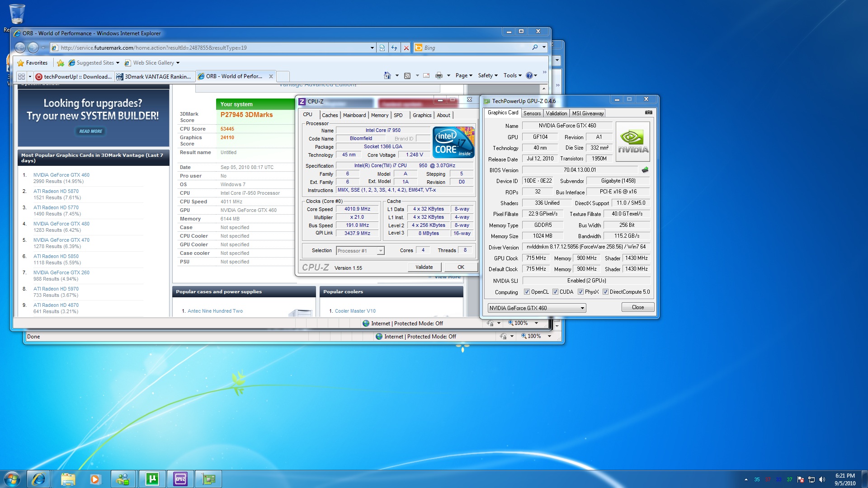Toggle the CUDA checkbox
This screenshot has height=488, width=868.
coord(555,292)
